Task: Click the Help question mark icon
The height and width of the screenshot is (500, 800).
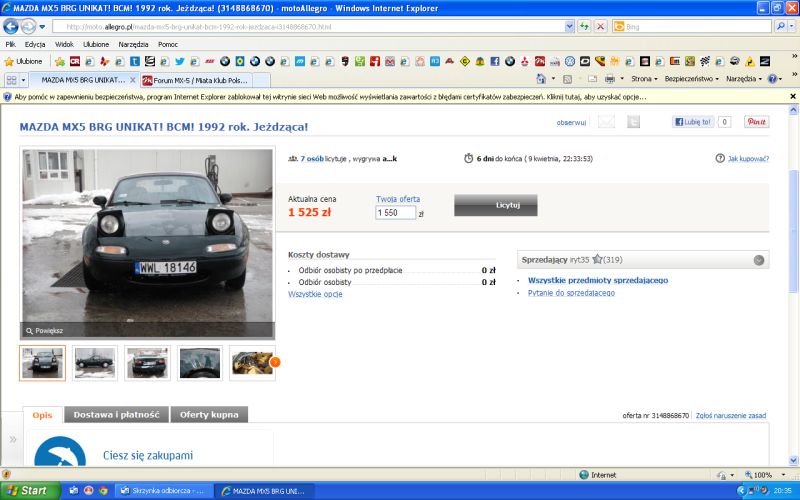Action: point(772,79)
